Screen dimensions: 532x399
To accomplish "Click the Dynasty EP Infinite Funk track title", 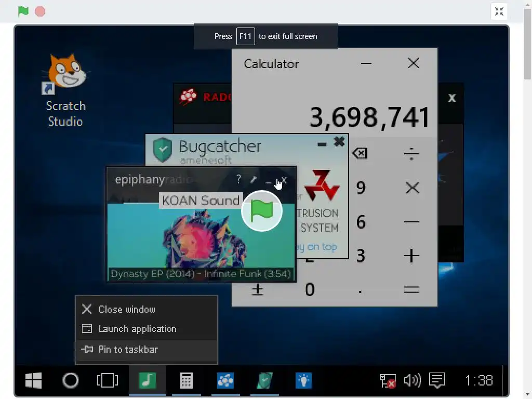I will (x=201, y=274).
